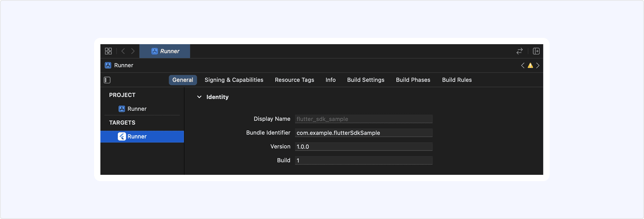Click the Display Name text field

coord(363,119)
